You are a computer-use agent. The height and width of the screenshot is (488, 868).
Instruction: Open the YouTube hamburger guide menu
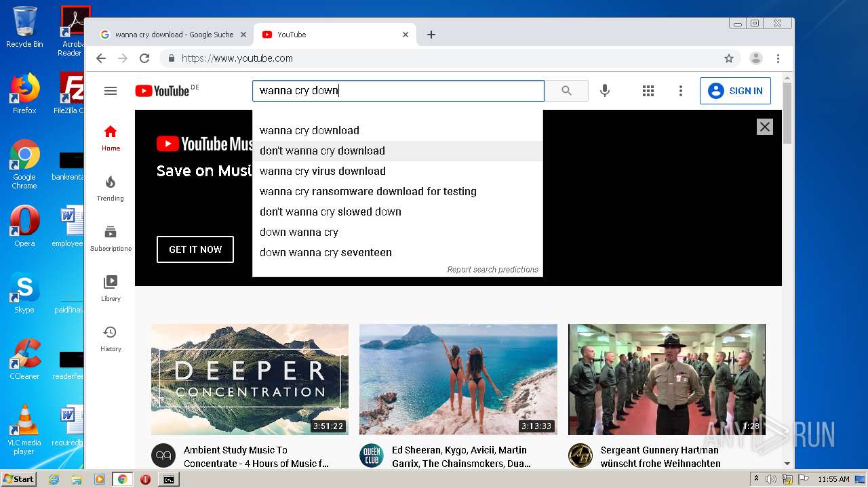[x=111, y=91]
